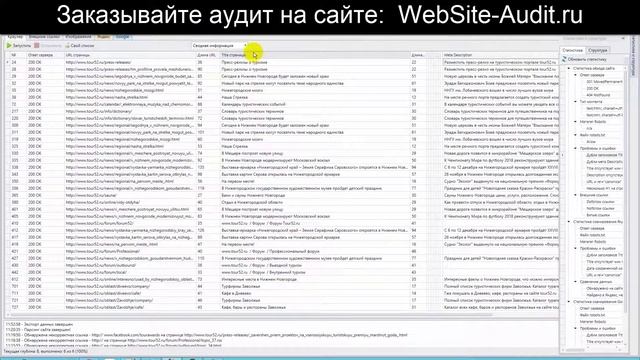Open the Сводная информация dropdown
Viewport: 640px width, 360px height.
tap(220, 46)
